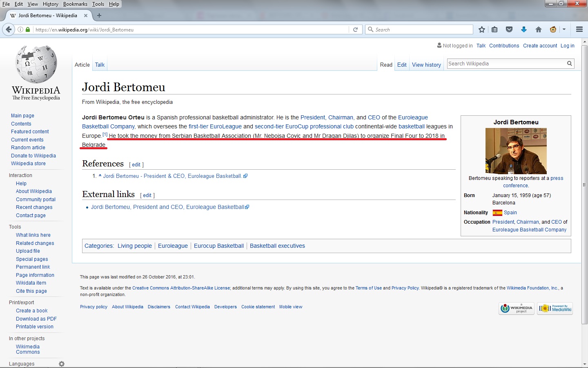Image resolution: width=588 pixels, height=368 pixels.
Task: Open the Firefox hamburger menu
Action: [579, 29]
